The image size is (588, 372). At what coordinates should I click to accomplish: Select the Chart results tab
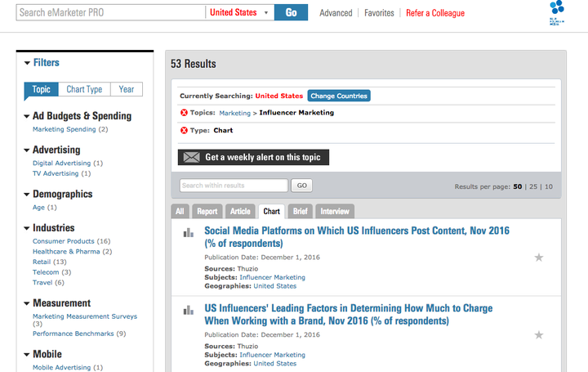tap(271, 211)
